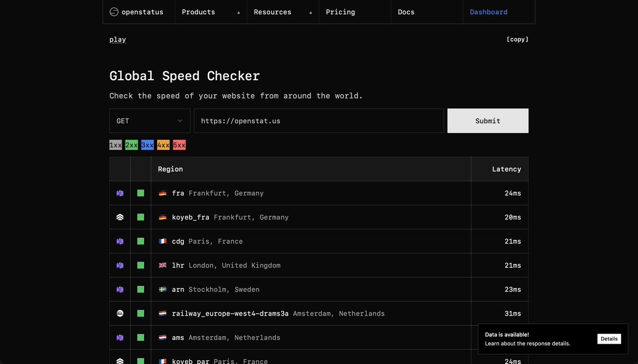This screenshot has height=364, width=638.
Task: Click the provider icon in the ams row
Action: (x=120, y=337)
